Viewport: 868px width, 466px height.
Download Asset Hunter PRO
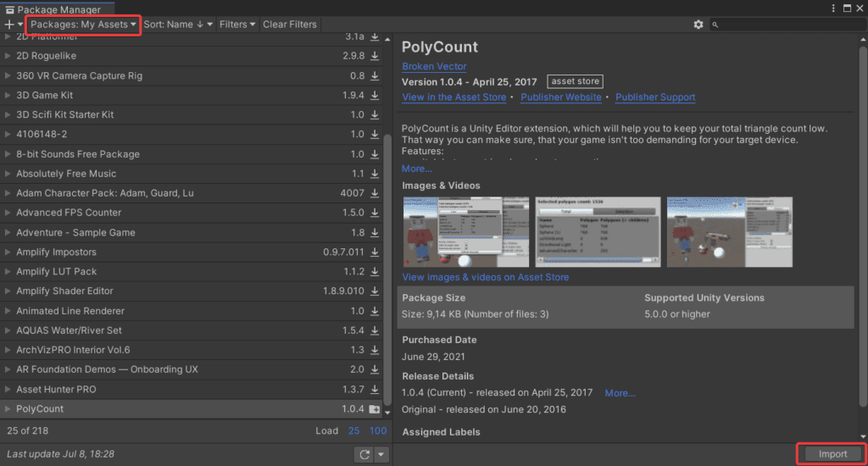375,389
